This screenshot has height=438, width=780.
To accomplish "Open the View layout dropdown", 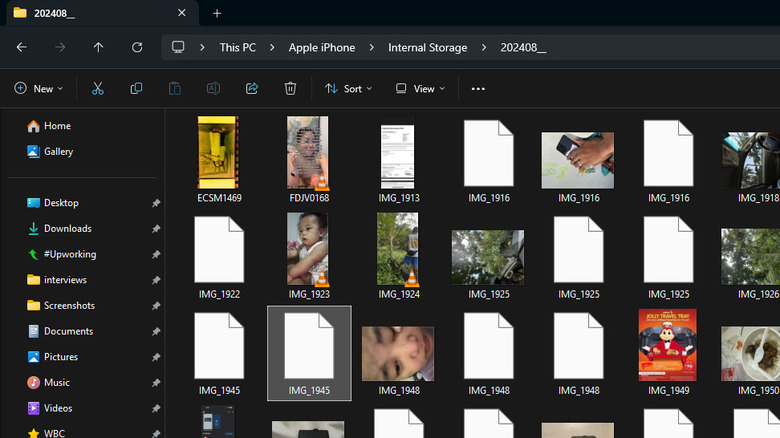I will [420, 88].
